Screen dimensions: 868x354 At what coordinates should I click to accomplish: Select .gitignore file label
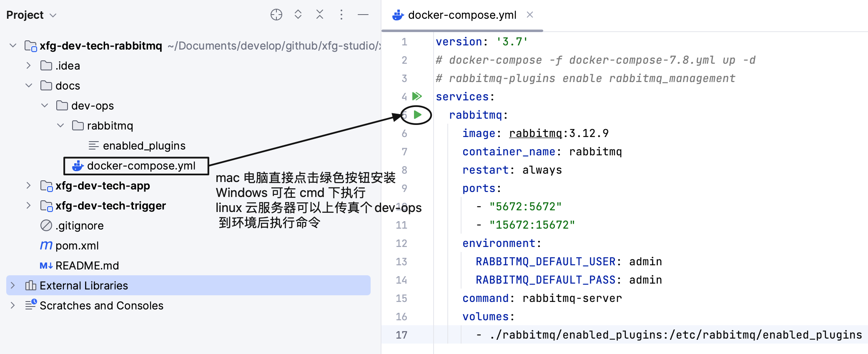tap(80, 225)
